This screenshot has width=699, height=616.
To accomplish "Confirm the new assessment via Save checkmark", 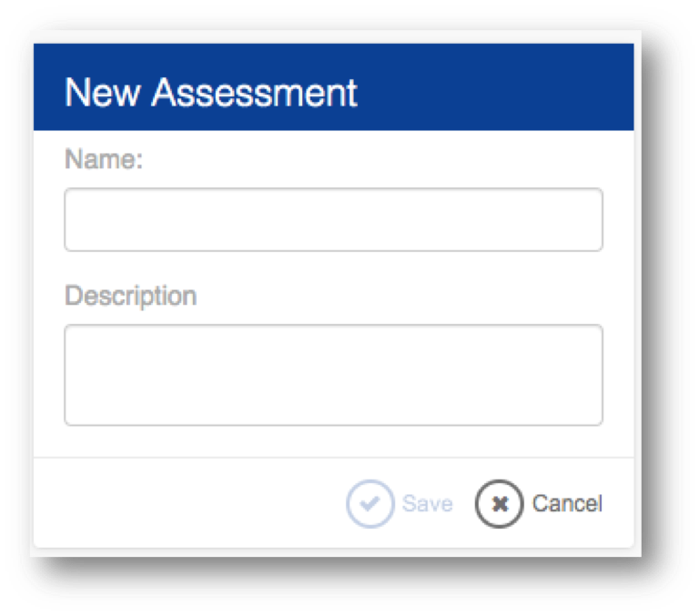I will [370, 504].
